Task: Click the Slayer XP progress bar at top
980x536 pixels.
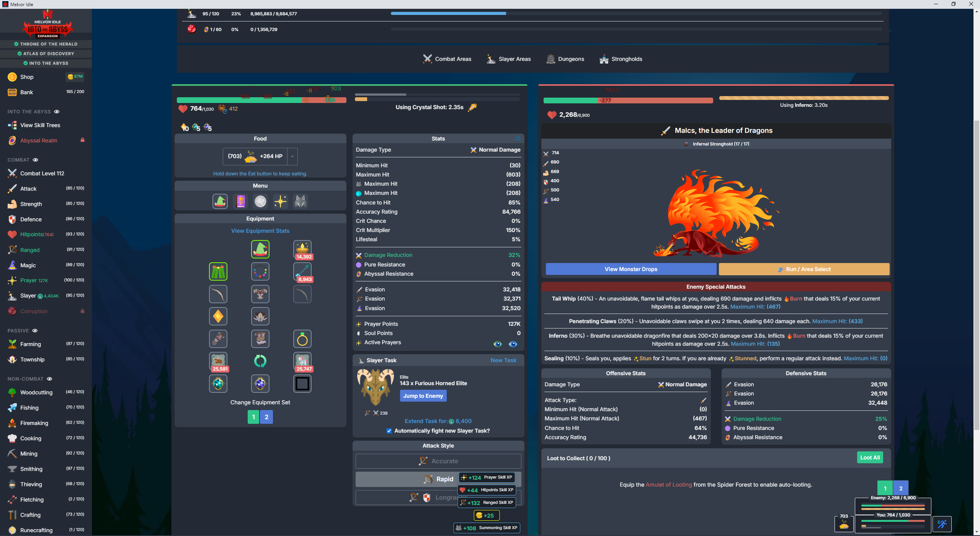Action: pyautogui.click(x=636, y=13)
